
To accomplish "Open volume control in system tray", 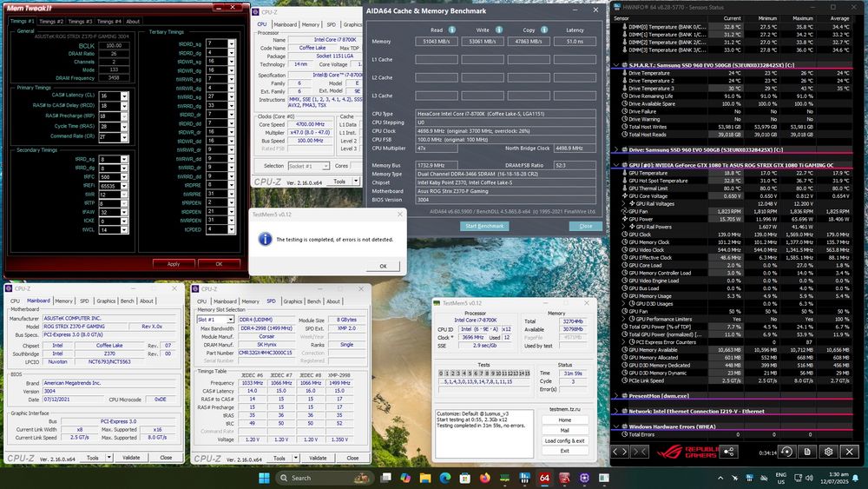I will pyautogui.click(x=809, y=478).
